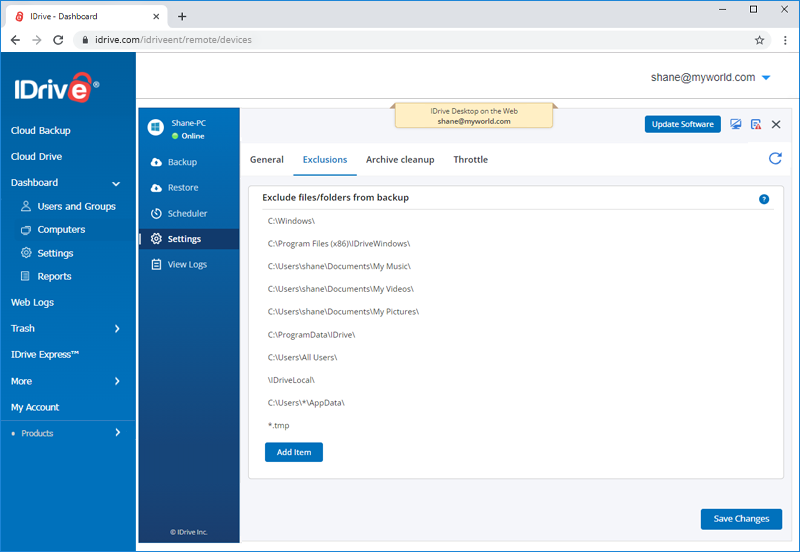Open Backup in the Shane-PC panel
Viewport: 800px width, 552px height.
(x=174, y=162)
